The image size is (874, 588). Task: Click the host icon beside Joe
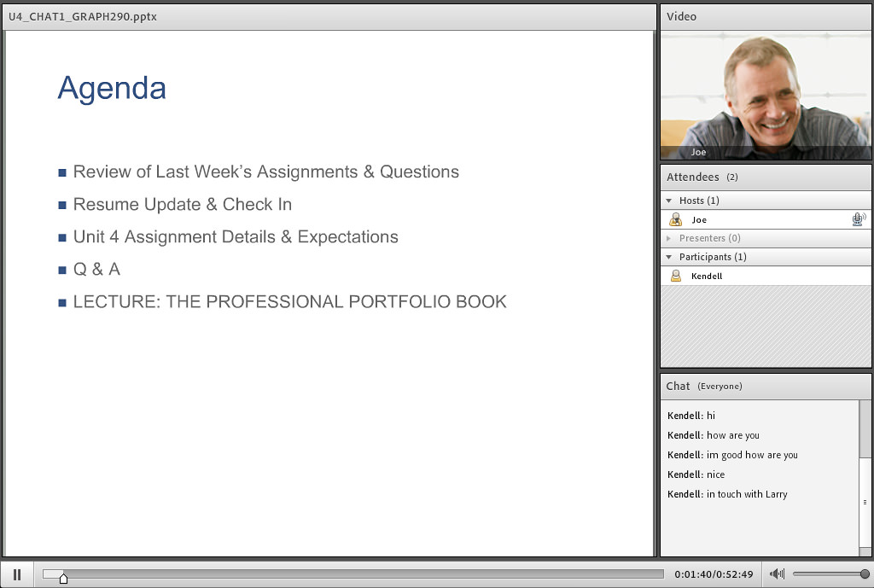point(675,220)
